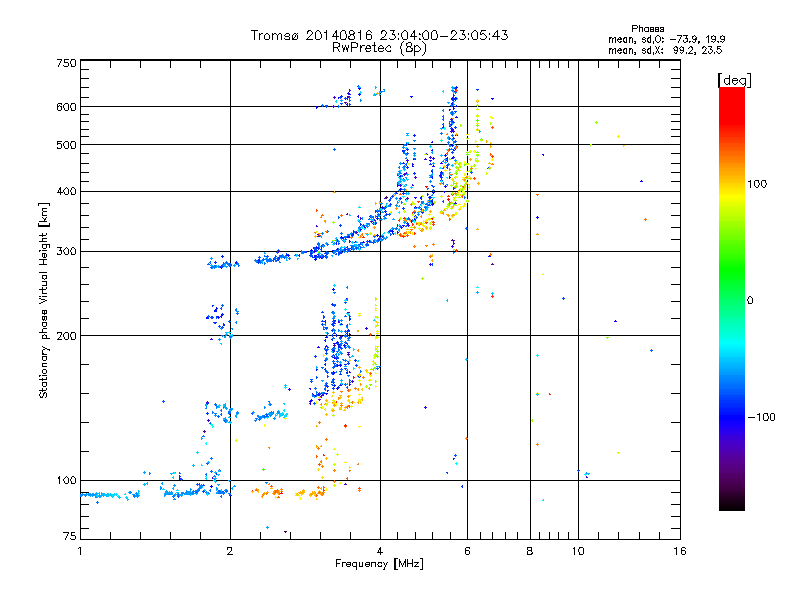Click the y-axis "75" tick label
The image size is (800, 600).
(70, 536)
